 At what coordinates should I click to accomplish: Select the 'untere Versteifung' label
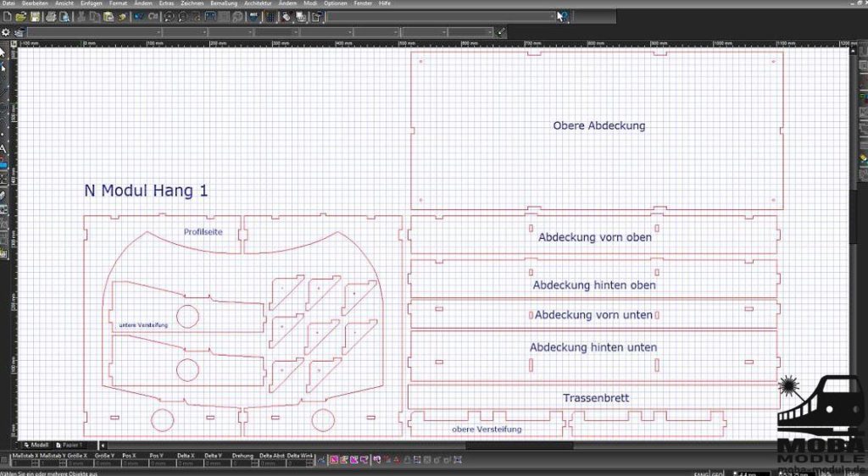143,325
